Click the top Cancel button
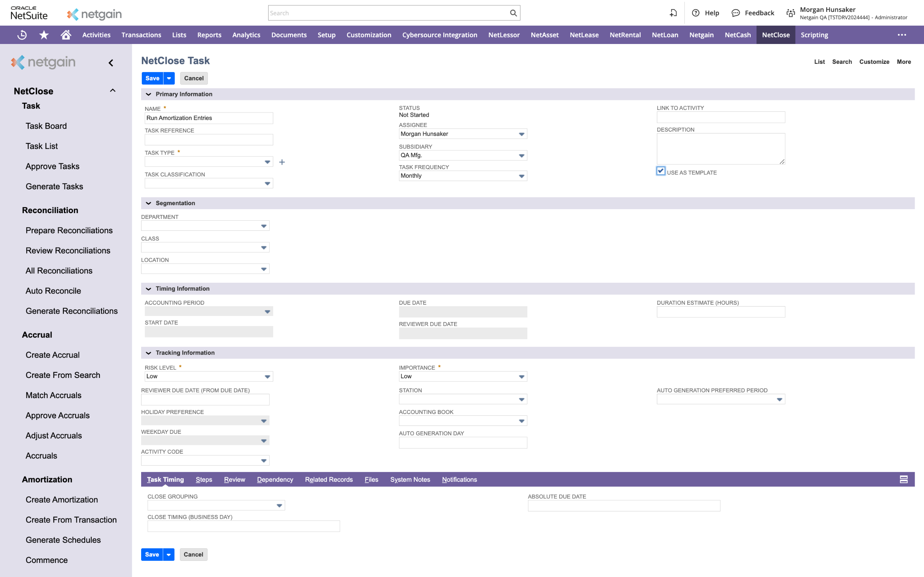Screen dimensions: 924x577 coord(193,78)
